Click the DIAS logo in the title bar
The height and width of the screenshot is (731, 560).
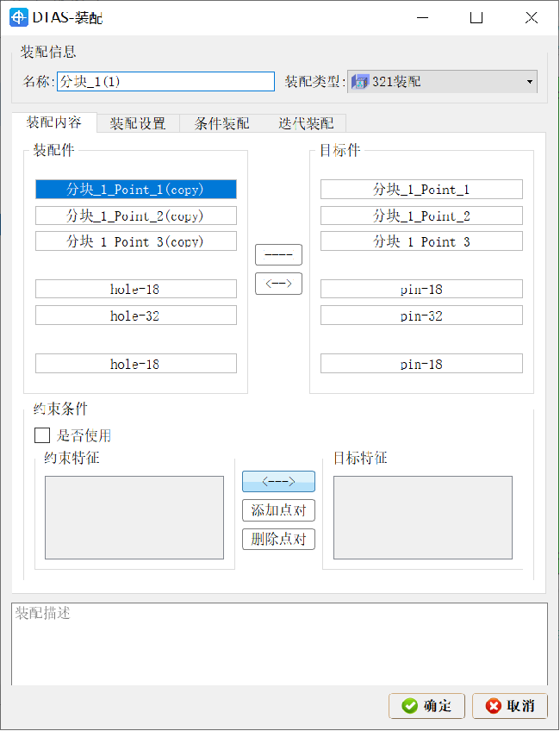[x=18, y=17]
